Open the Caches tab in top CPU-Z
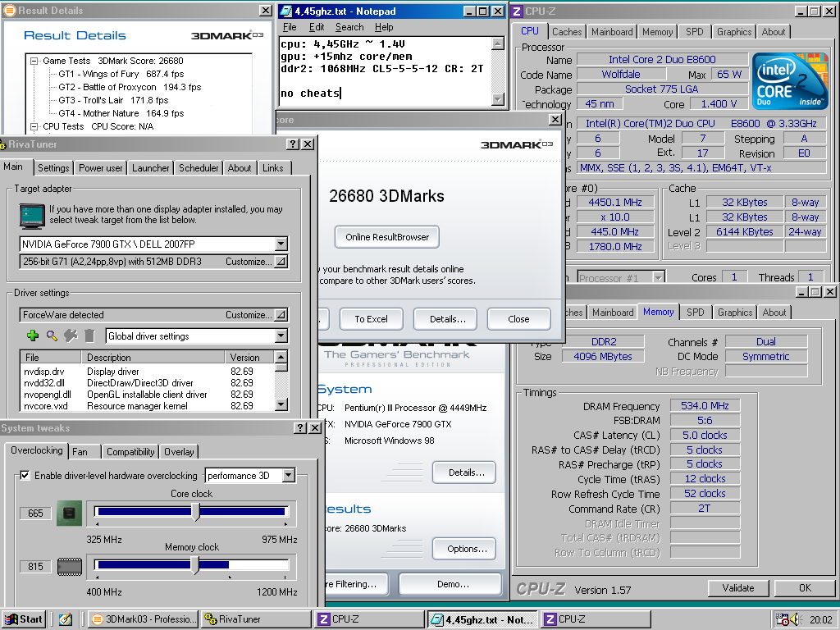This screenshot has width=840, height=630. (567, 32)
